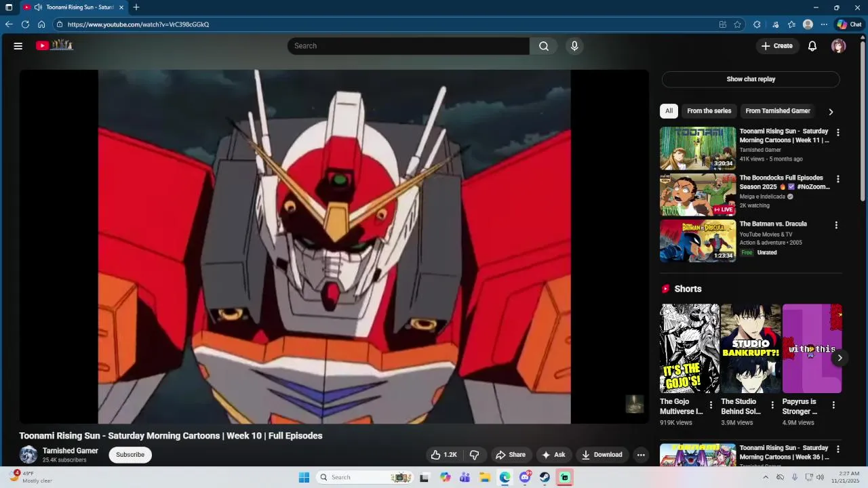The height and width of the screenshot is (488, 868).
Task: Dislike the video with thumbs down
Action: [x=475, y=455]
